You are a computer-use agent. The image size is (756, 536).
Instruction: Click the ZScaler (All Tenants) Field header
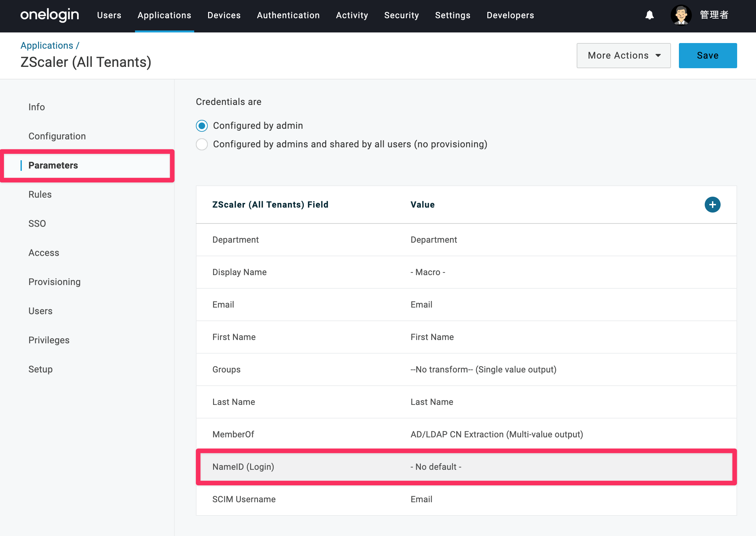pos(270,205)
